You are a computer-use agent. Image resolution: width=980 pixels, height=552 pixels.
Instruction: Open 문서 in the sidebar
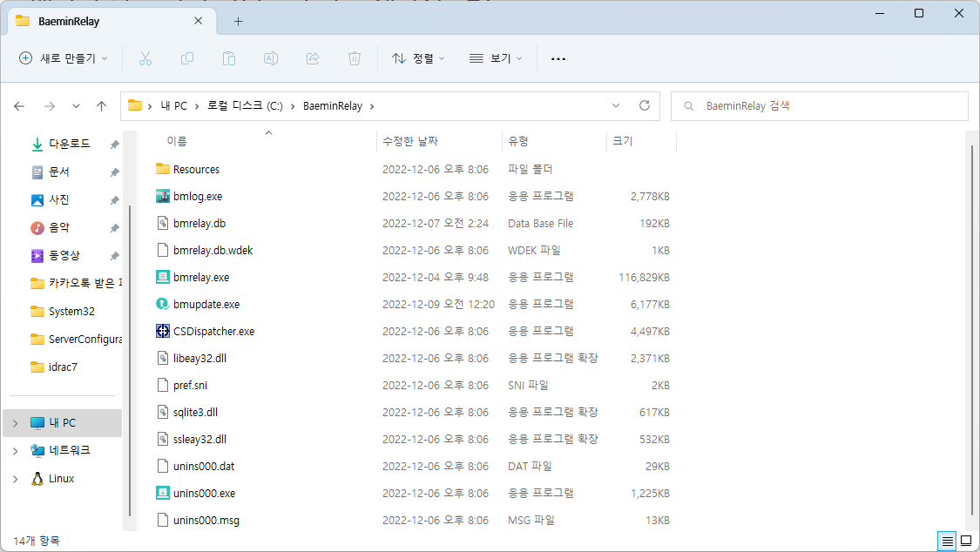click(58, 172)
